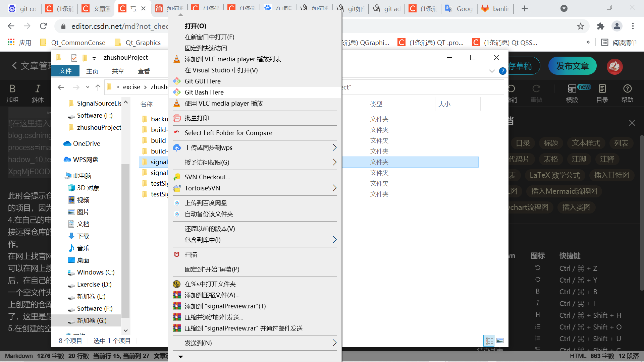The image size is (644, 362).
Task: Choose Git Bash Here from context menu
Action: pos(204,92)
